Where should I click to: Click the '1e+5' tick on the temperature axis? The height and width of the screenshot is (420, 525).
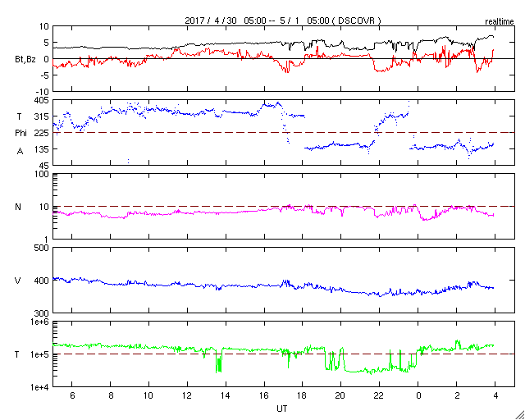(39, 354)
